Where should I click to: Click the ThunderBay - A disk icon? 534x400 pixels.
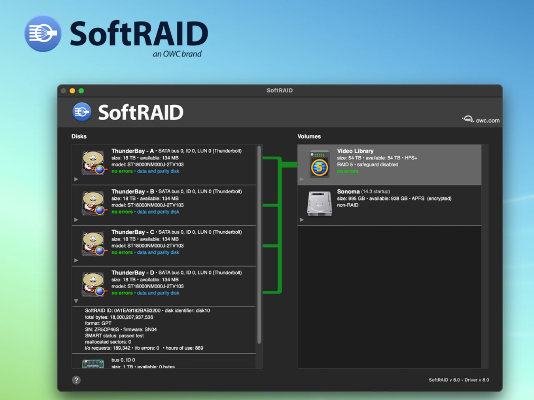[94, 163]
